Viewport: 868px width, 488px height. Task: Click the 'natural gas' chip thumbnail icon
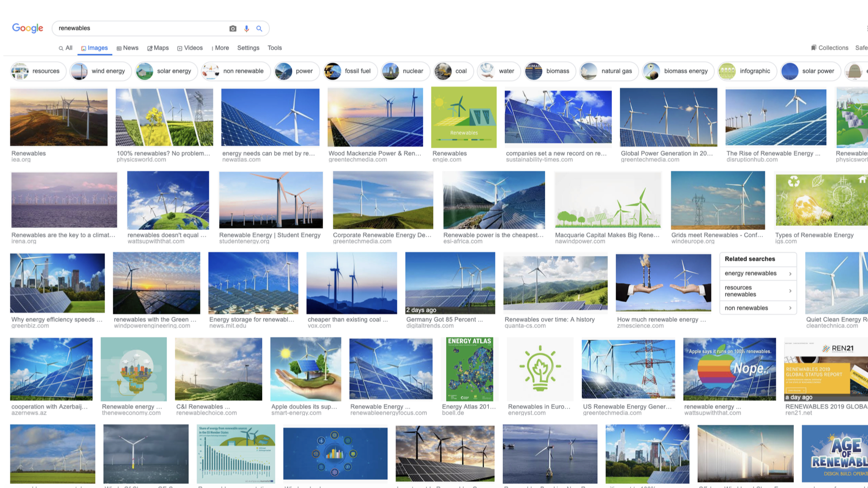(589, 71)
